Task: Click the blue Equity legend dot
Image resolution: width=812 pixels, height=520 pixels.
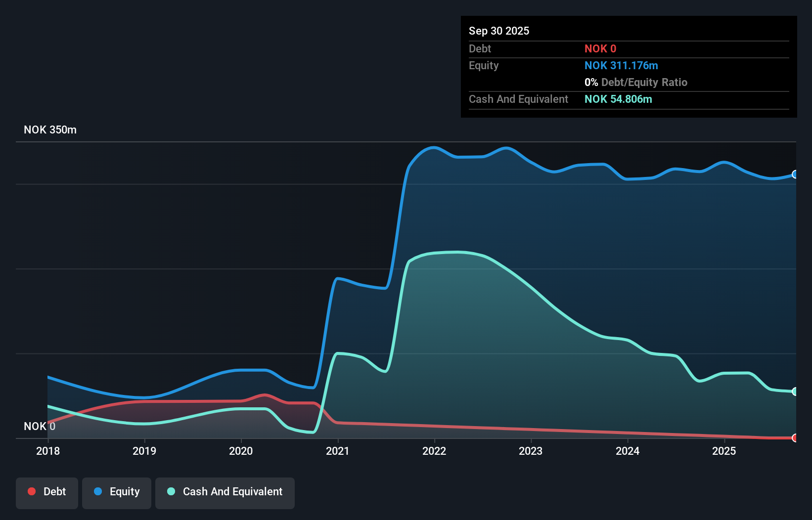Action: (x=98, y=491)
